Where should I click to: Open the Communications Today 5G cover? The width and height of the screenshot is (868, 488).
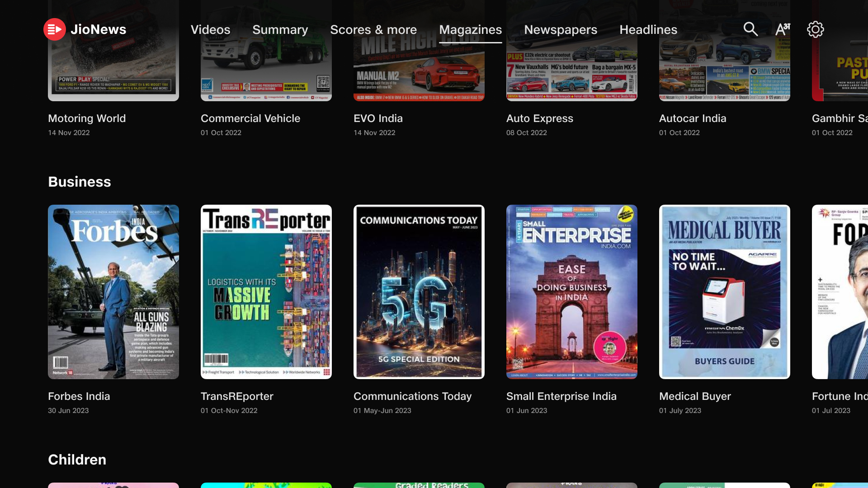(x=419, y=292)
